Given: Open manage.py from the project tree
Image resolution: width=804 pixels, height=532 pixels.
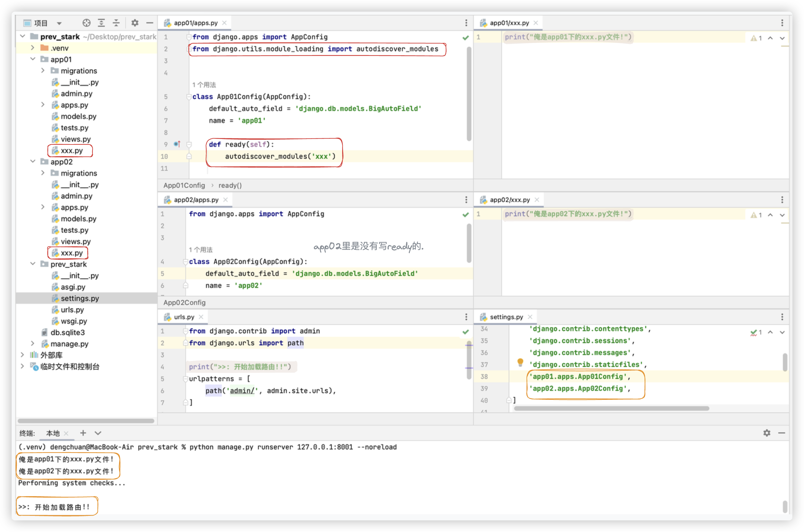Looking at the screenshot, I should click(69, 344).
